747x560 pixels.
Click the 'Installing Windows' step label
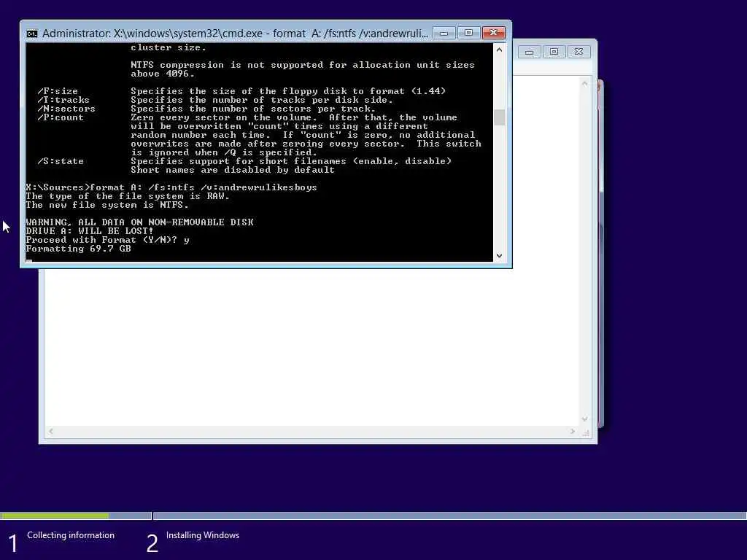point(203,535)
